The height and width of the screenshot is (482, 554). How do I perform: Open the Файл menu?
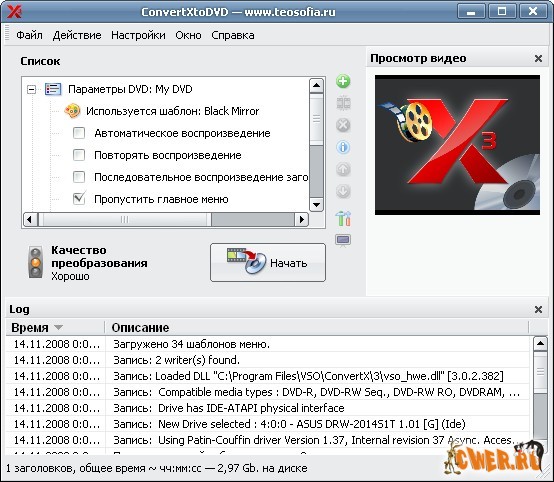point(29,35)
